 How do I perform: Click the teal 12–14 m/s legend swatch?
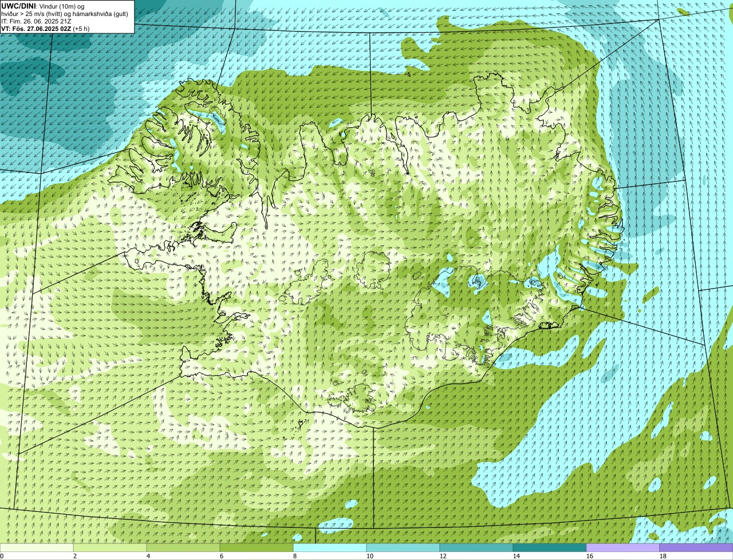pyautogui.click(x=476, y=547)
